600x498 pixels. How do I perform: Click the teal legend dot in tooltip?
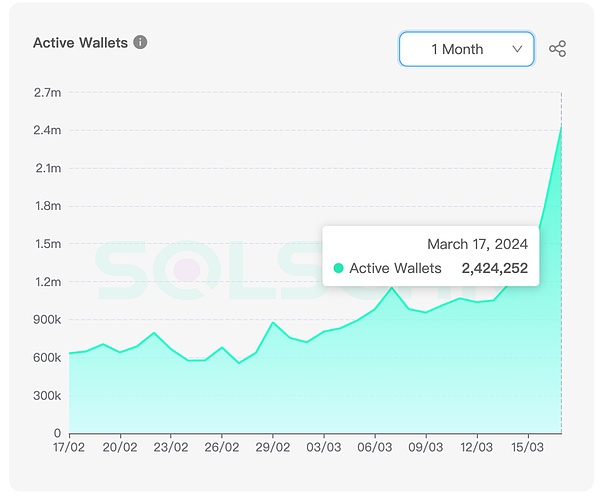[339, 268]
